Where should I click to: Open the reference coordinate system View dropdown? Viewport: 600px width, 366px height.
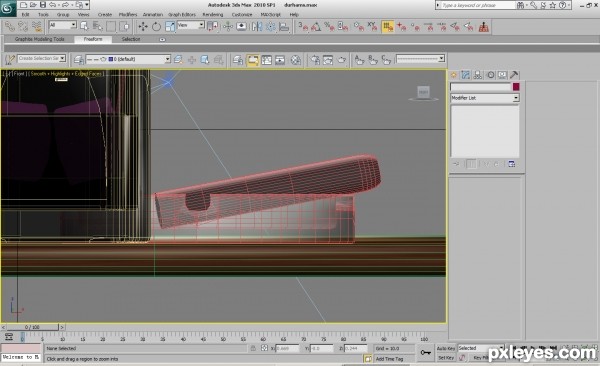tap(191, 25)
